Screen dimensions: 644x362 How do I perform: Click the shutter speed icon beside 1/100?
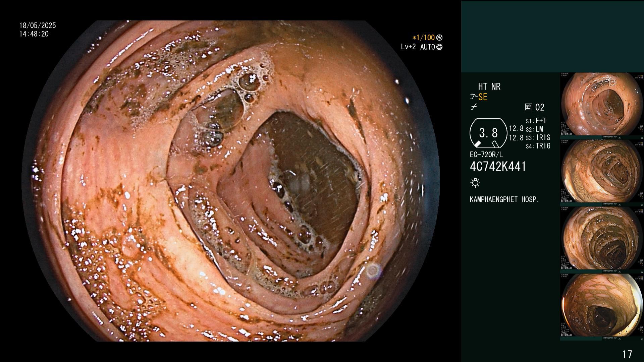pos(439,38)
